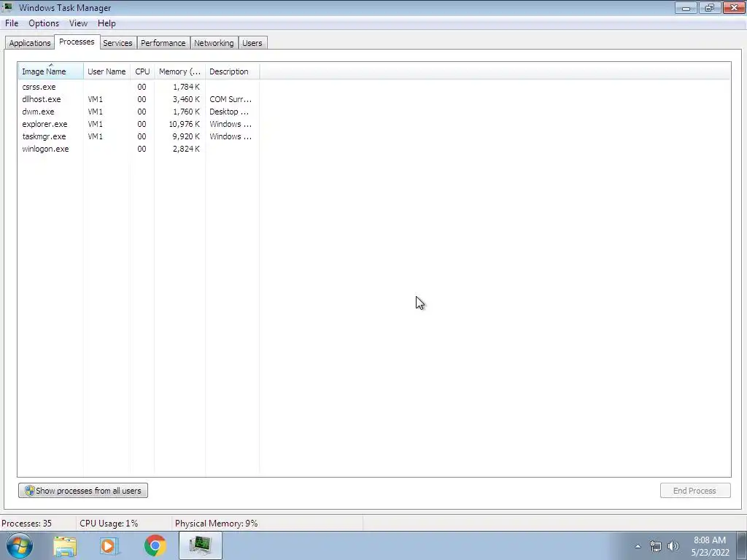The width and height of the screenshot is (747, 560).
Task: Click the COM Surr... description cell
Action: pos(231,99)
